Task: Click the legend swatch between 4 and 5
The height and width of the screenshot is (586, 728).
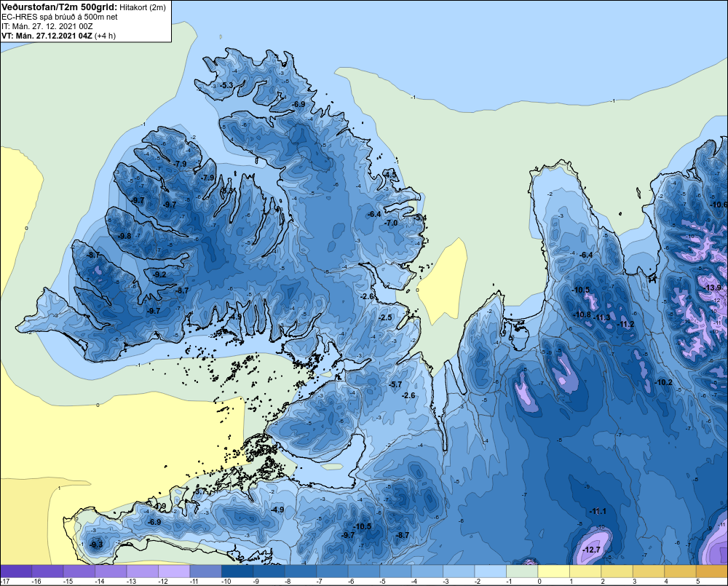Action: tap(680, 571)
